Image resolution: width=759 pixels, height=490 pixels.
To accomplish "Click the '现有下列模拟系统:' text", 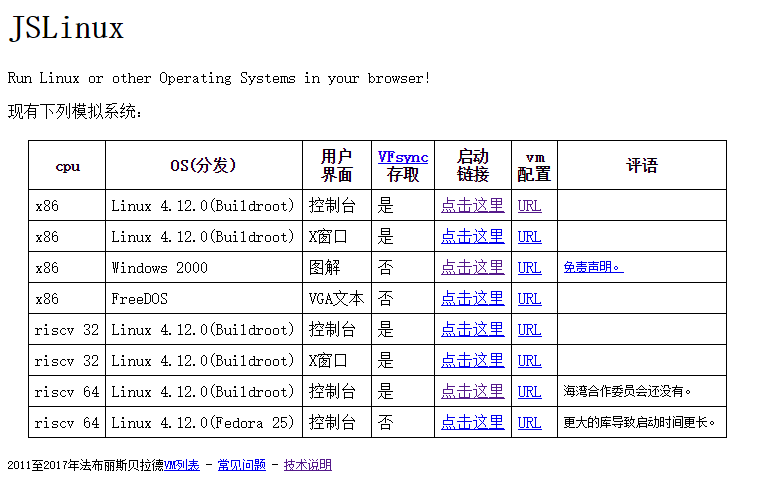I will [75, 112].
